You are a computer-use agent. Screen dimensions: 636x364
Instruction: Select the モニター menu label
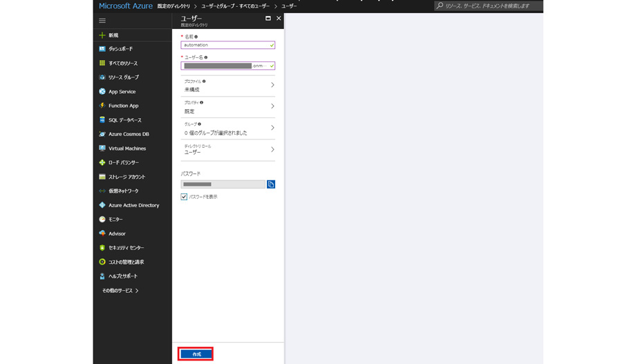click(115, 219)
